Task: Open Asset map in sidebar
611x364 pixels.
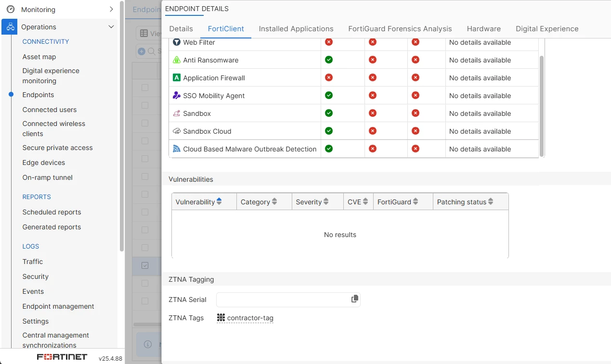Action: (x=39, y=57)
